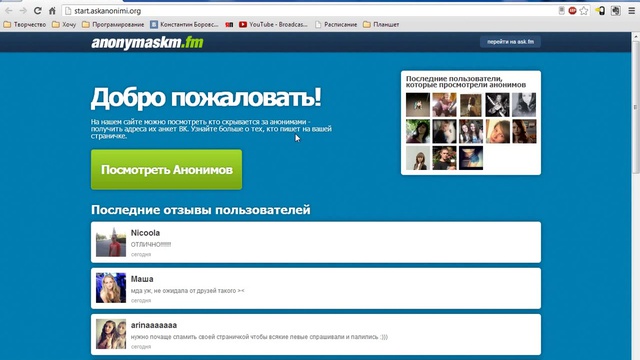Open the man in dark shirt thumbnail
This screenshot has width=640, height=360.
pyautogui.click(x=444, y=158)
